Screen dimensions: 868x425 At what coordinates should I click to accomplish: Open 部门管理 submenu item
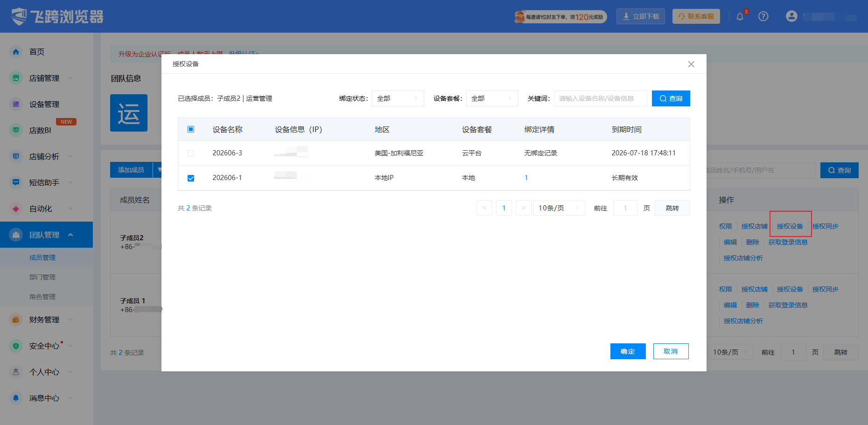point(42,277)
